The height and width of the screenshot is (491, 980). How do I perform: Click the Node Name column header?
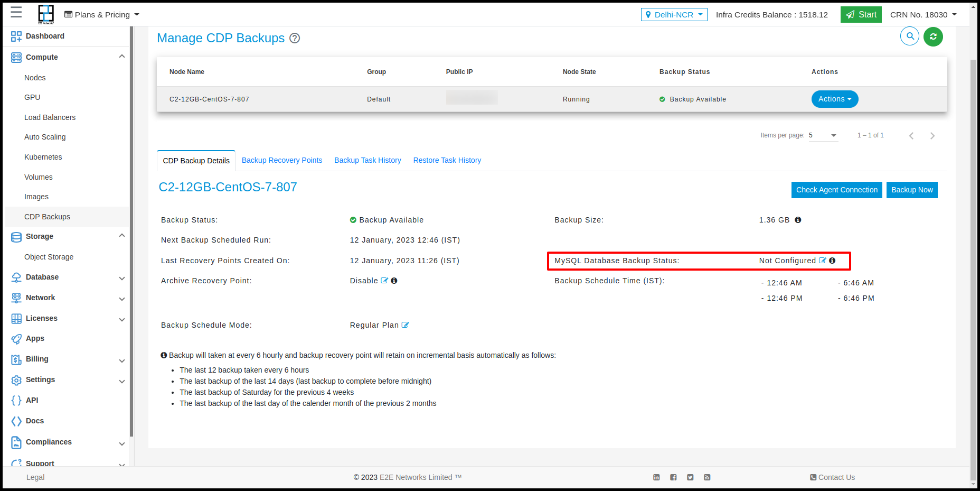tap(187, 72)
